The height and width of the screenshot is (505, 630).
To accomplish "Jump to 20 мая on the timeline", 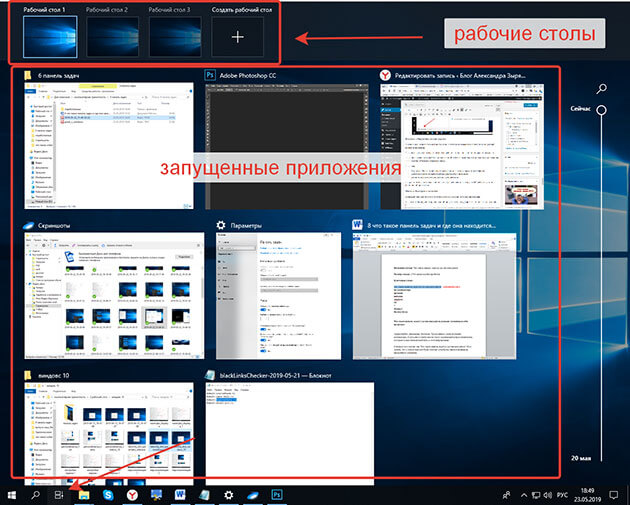I will point(581,458).
